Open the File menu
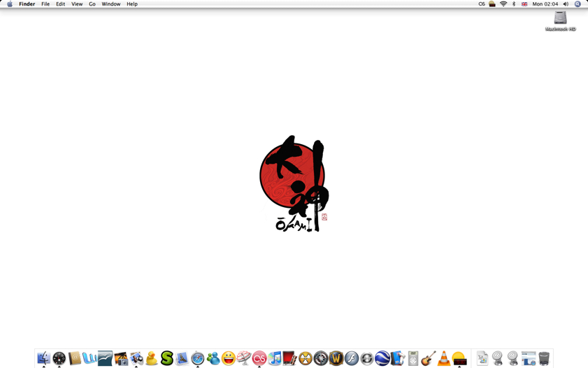Image resolution: width=588 pixels, height=368 pixels. pos(45,4)
